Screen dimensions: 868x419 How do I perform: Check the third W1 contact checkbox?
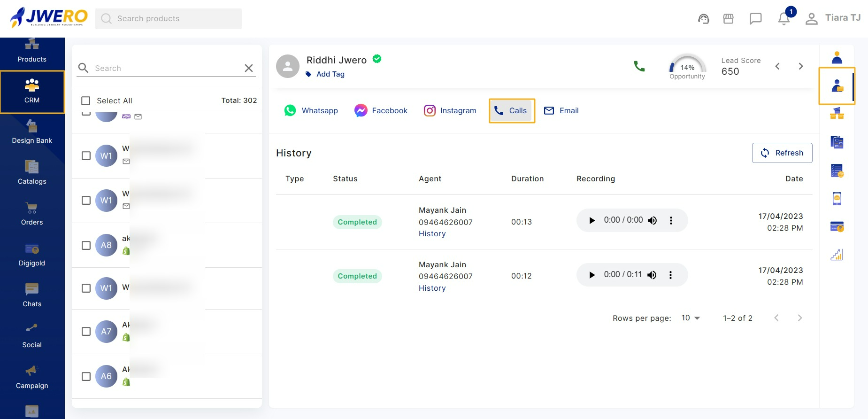point(86,288)
